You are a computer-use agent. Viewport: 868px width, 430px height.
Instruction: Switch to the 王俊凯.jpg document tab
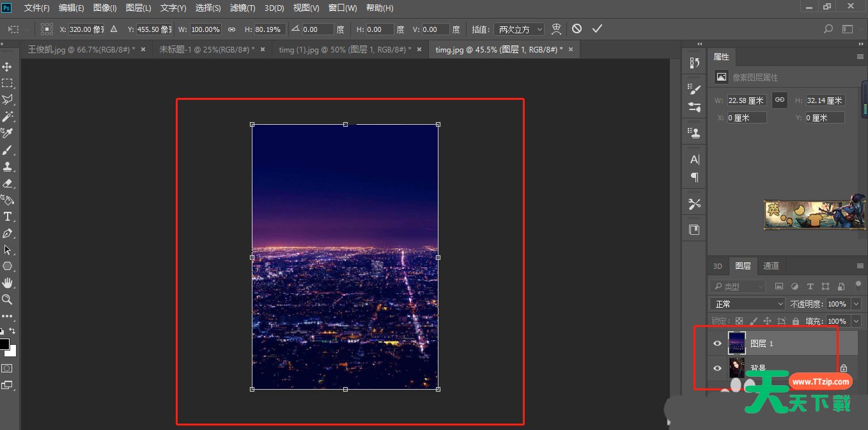click(x=81, y=49)
